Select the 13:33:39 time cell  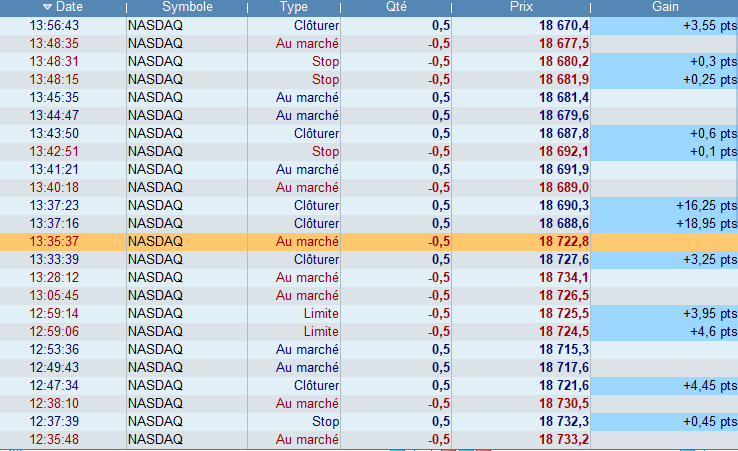click(x=54, y=259)
